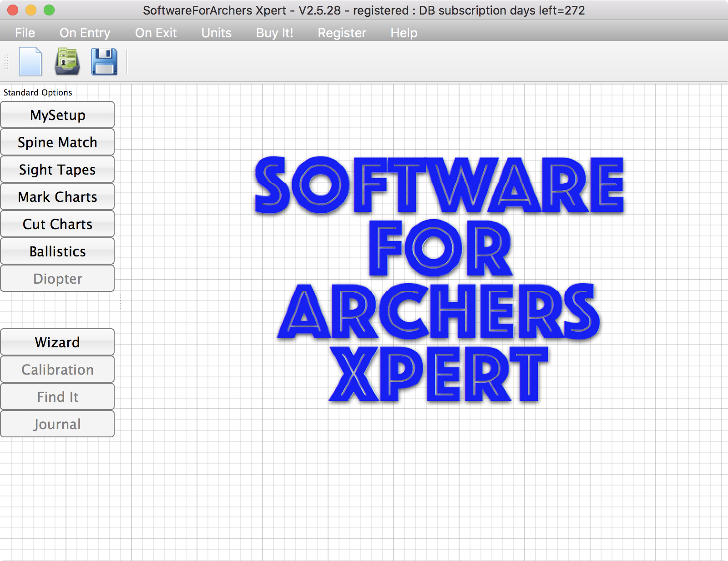Open the Spine Match option

pyautogui.click(x=57, y=142)
